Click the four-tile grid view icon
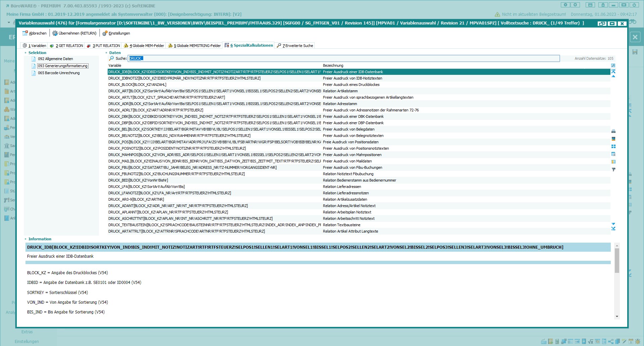This screenshot has width=644, height=346. tap(613, 146)
